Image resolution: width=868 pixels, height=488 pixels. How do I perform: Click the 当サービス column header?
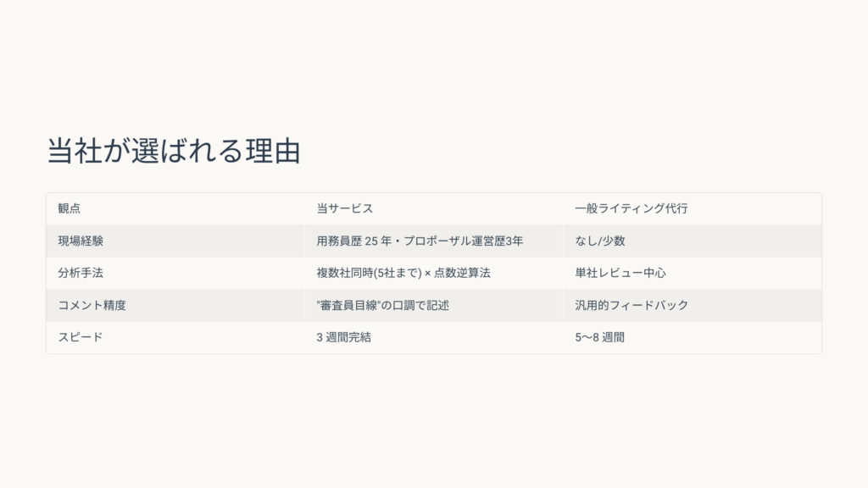coord(344,208)
